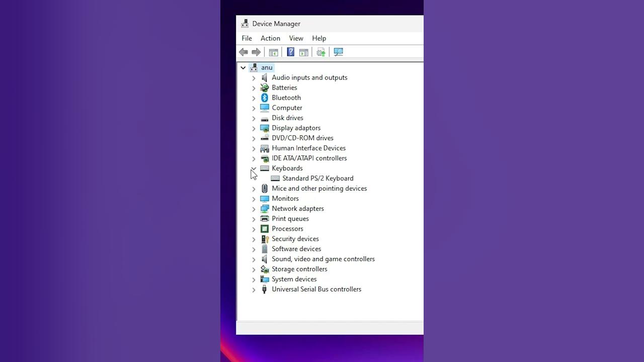This screenshot has width=644, height=362.
Task: Click the Forward arrow toolbar button
Action: point(256,52)
